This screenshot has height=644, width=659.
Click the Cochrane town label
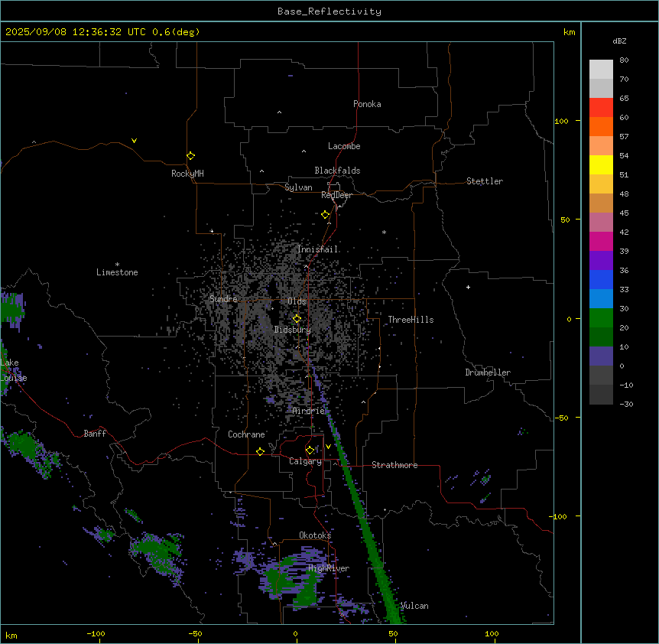click(x=246, y=434)
